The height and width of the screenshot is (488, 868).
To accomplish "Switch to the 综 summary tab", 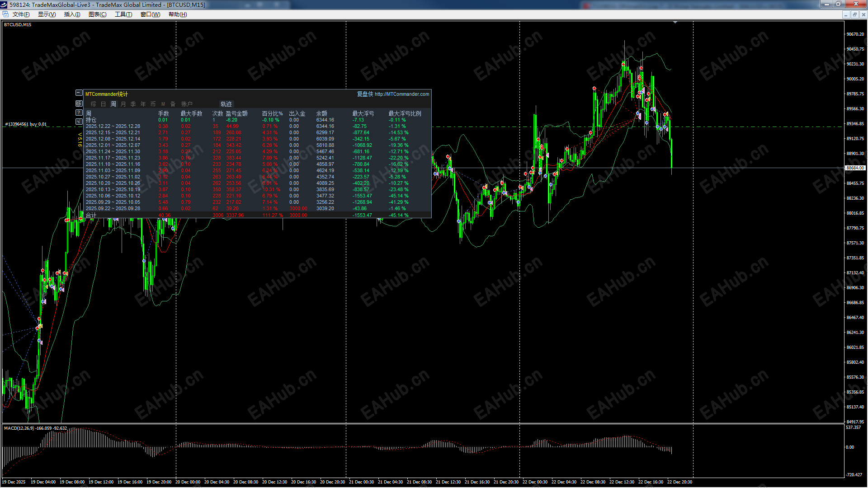I will pyautogui.click(x=94, y=104).
